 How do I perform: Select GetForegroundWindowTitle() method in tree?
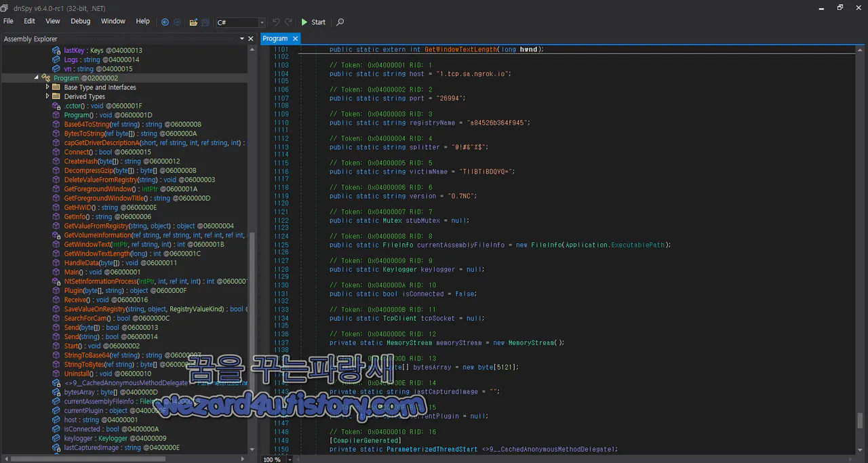[137, 198]
